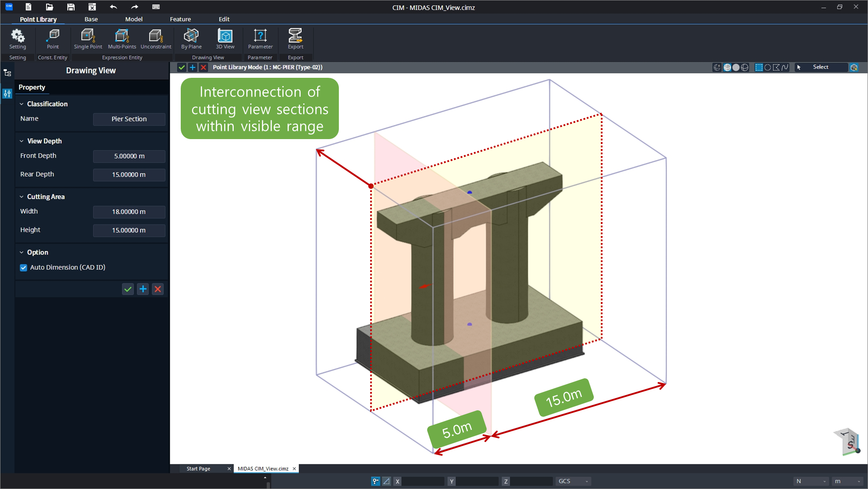Viewport: 868px width, 489px height.
Task: Open the 3D View tool
Action: tap(225, 39)
